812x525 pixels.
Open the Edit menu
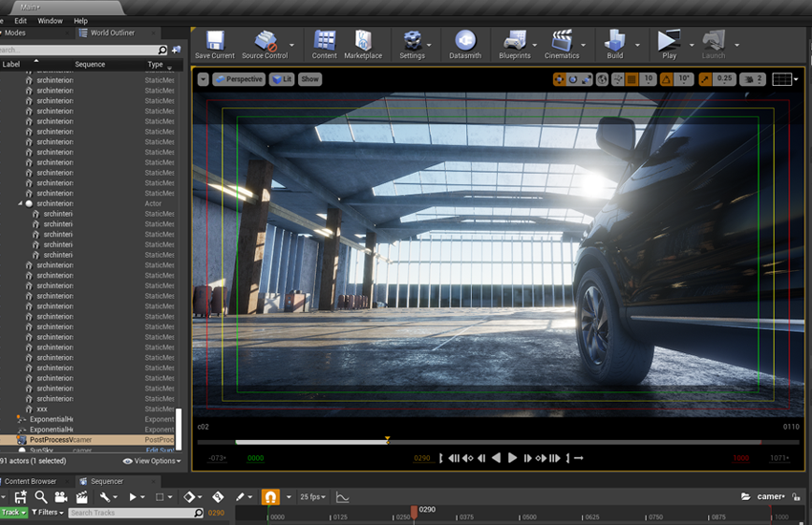point(21,21)
